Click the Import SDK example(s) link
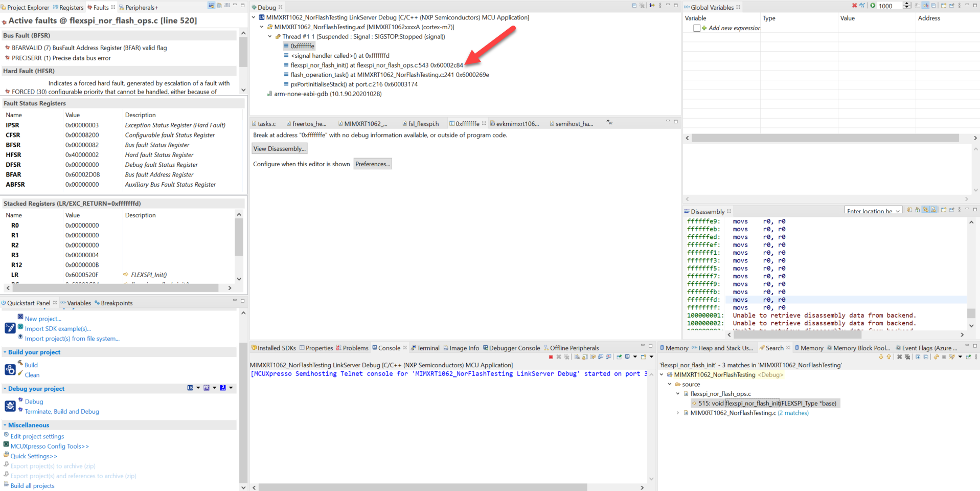Image resolution: width=980 pixels, height=491 pixels. tap(58, 328)
